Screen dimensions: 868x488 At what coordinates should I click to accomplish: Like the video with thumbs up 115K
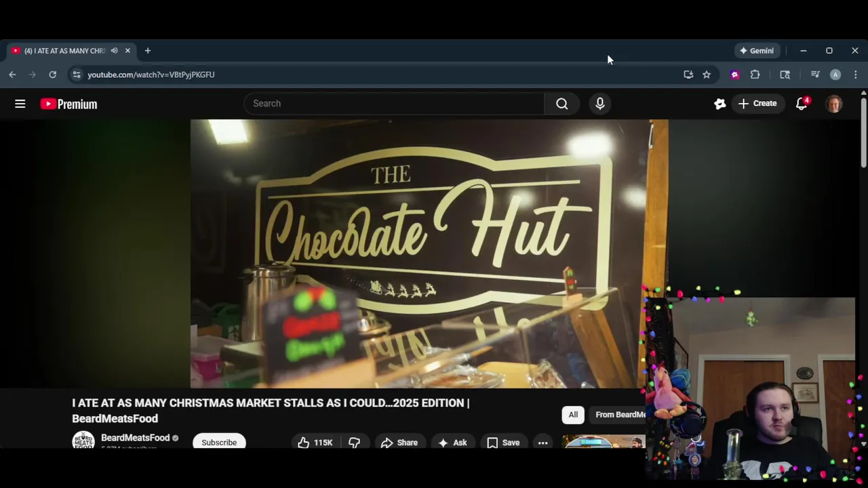point(315,443)
